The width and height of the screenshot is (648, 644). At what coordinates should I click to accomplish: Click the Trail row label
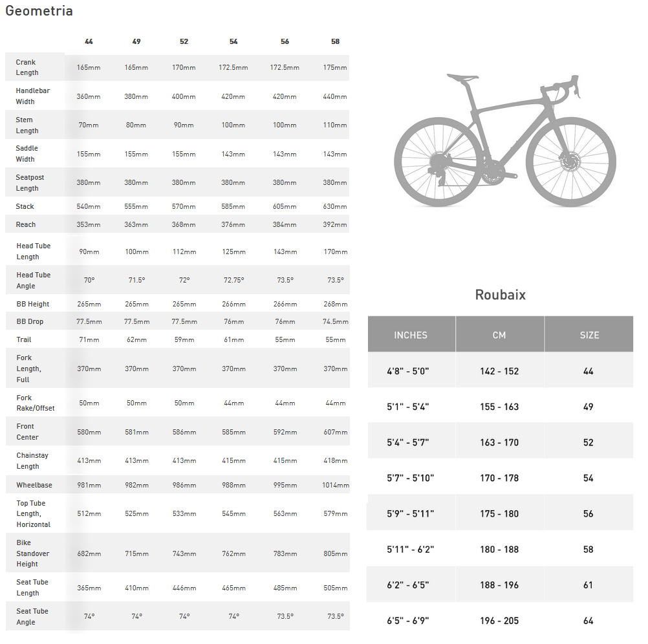[24, 340]
